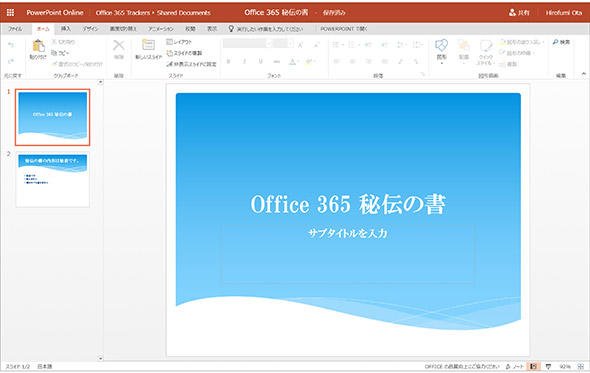The height and width of the screenshot is (373, 590).
Task: Open the Insert (挿入) tab
Action: coord(65,29)
